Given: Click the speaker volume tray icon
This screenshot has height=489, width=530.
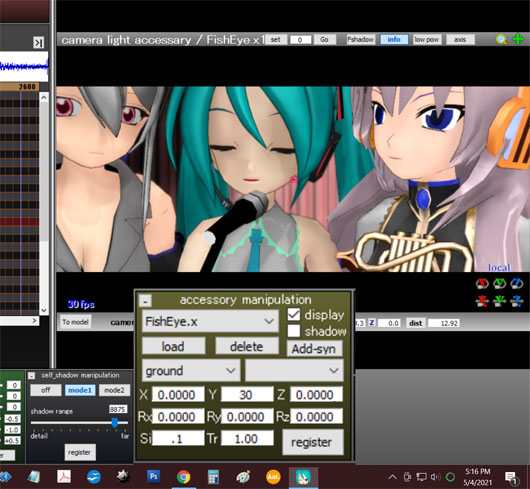Looking at the screenshot, I should [x=436, y=477].
